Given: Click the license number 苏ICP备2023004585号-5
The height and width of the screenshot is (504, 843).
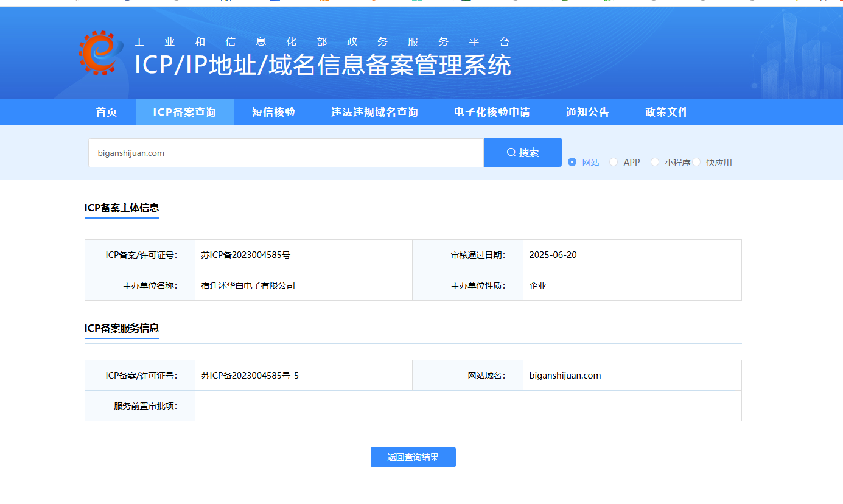Looking at the screenshot, I should coord(250,376).
